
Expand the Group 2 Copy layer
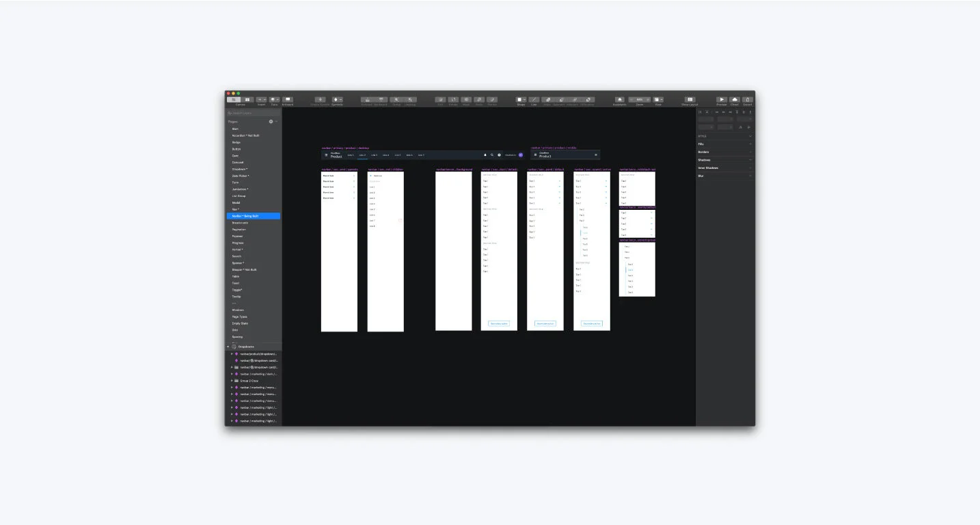pos(232,381)
